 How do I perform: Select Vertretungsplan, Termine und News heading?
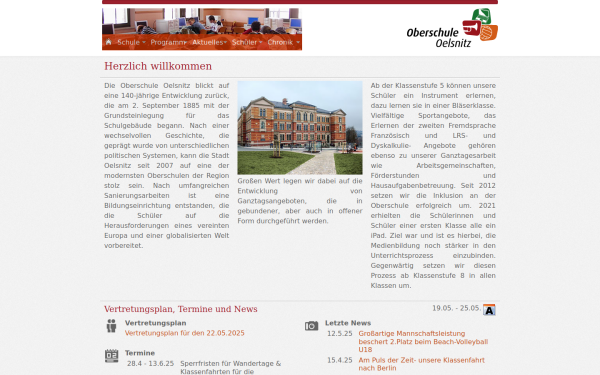click(x=181, y=309)
